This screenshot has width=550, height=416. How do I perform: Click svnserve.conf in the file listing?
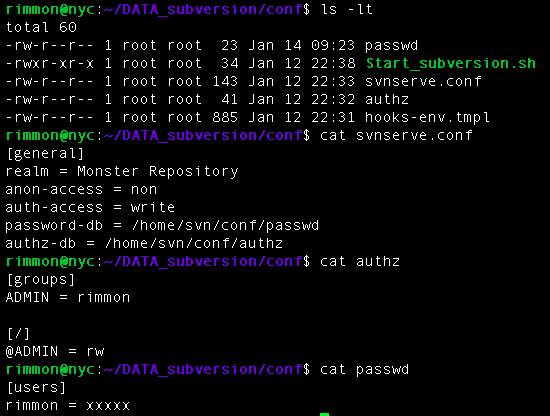click(423, 81)
